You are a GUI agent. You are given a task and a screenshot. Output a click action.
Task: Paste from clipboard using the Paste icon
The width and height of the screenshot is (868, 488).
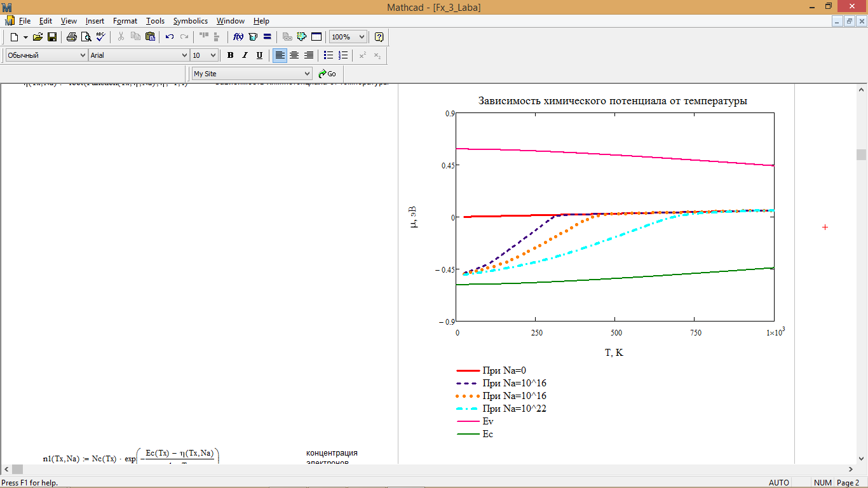pos(149,37)
